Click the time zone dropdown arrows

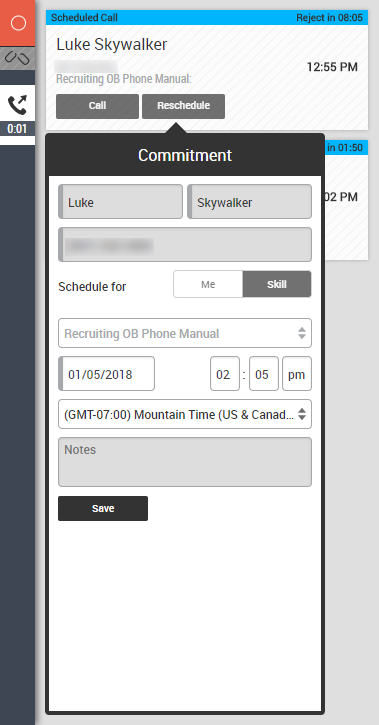tap(302, 414)
